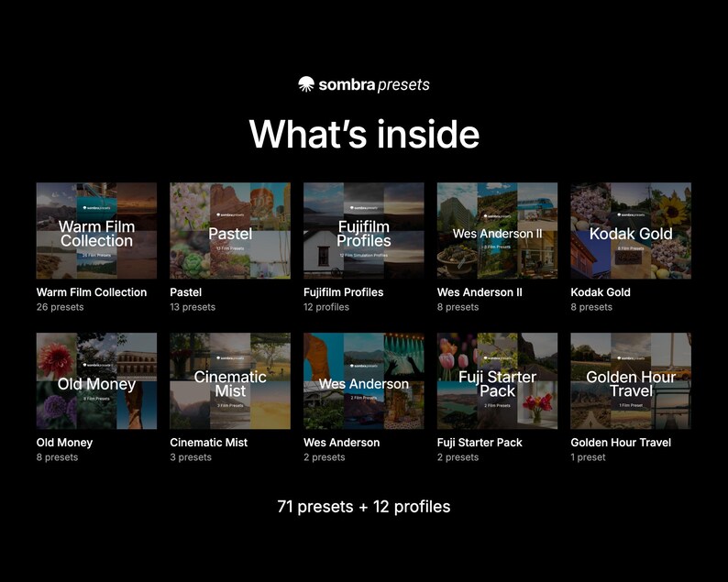
Task: Open the Warm Film Collection thumbnail
Action: [96, 231]
